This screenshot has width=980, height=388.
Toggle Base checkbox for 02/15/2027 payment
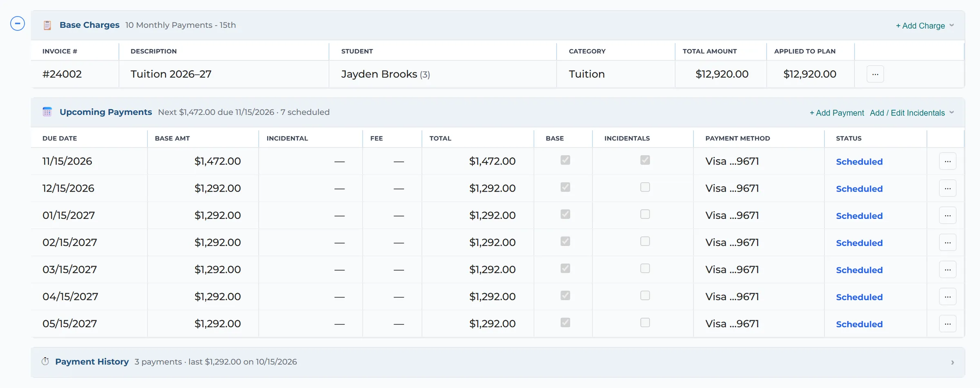565,241
